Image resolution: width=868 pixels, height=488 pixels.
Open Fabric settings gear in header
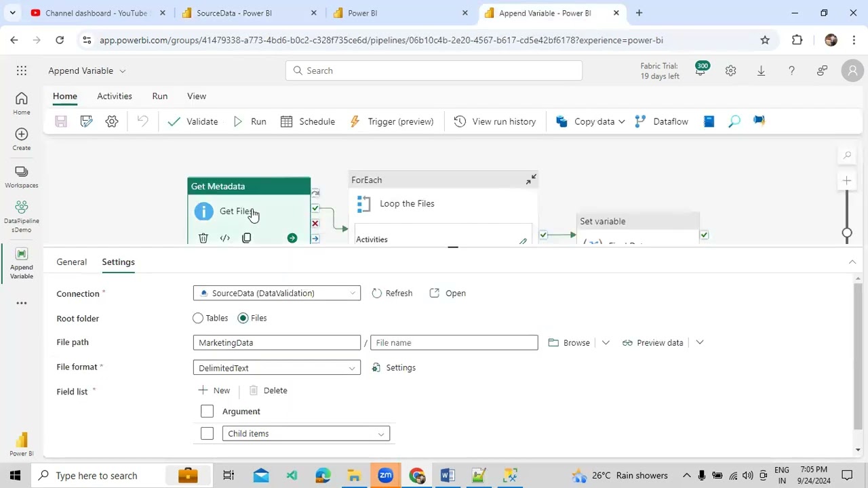pos(730,70)
